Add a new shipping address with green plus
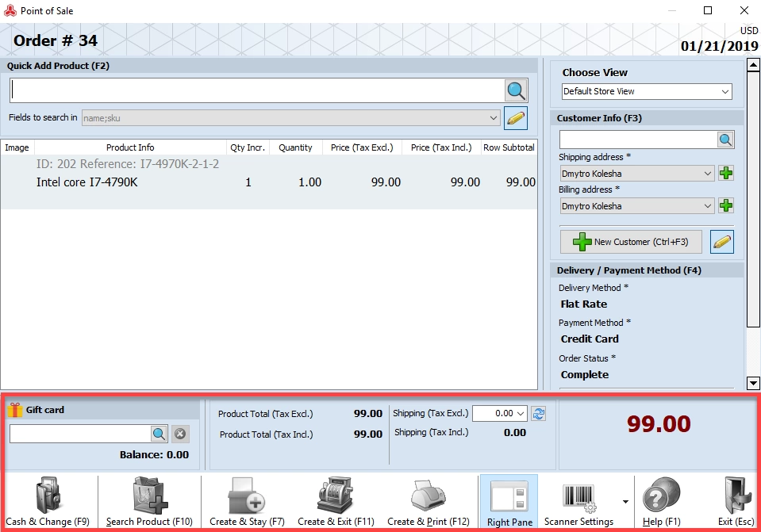This screenshot has height=532, width=761. pos(726,173)
